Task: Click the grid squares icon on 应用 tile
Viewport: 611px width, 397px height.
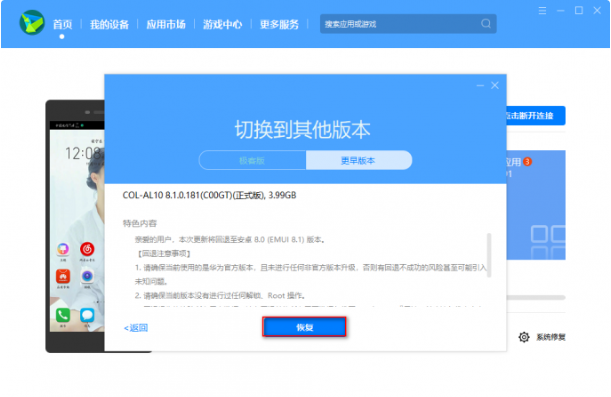Action: (x=548, y=242)
